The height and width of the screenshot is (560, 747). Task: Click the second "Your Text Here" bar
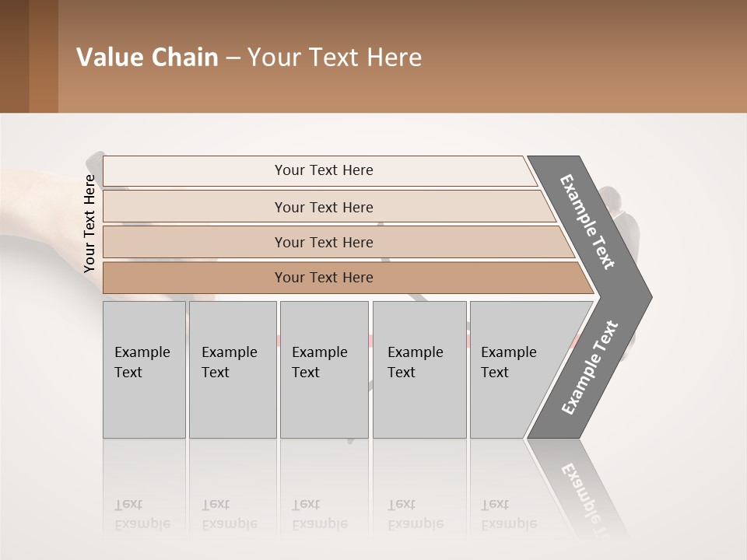pos(323,207)
